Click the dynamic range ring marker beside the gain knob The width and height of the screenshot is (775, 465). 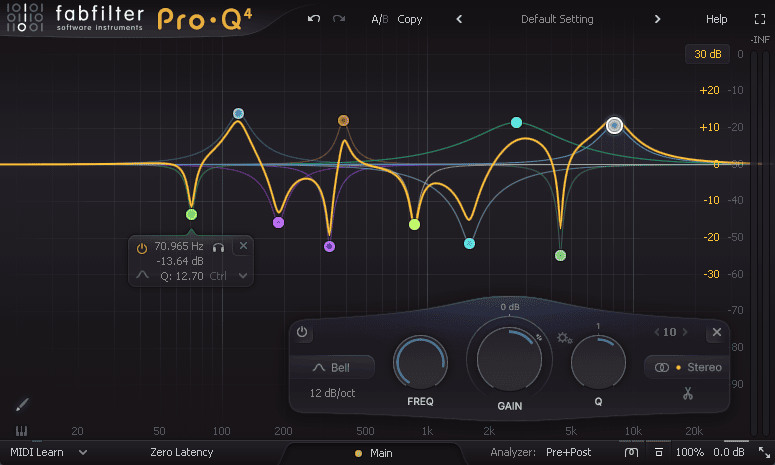pos(539,338)
